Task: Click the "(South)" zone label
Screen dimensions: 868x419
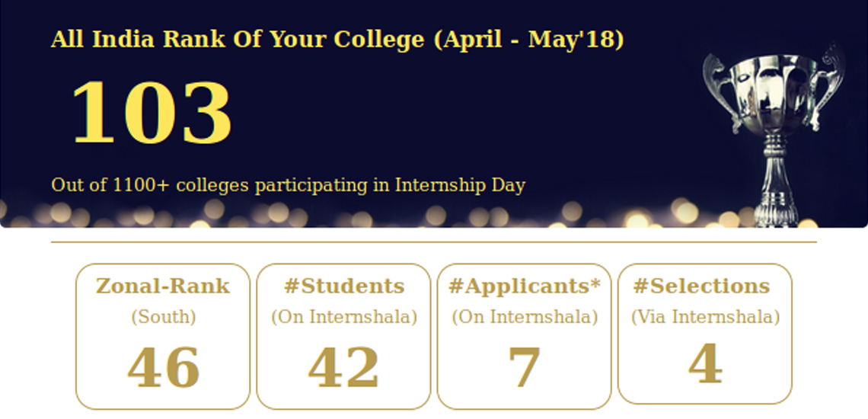Action: (163, 317)
